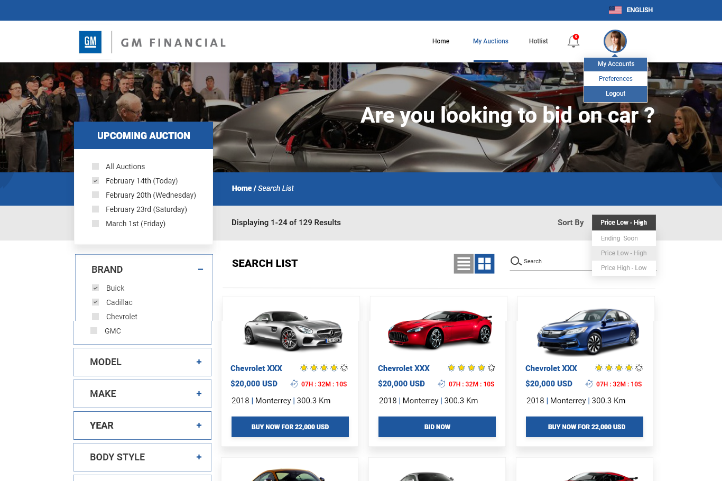Open the notification bell
This screenshot has height=481, width=722.
point(573,41)
